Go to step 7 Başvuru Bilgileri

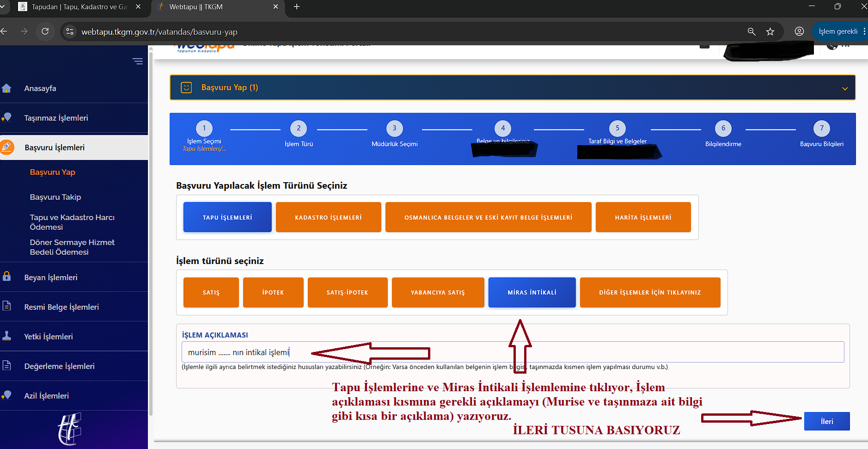(822, 134)
